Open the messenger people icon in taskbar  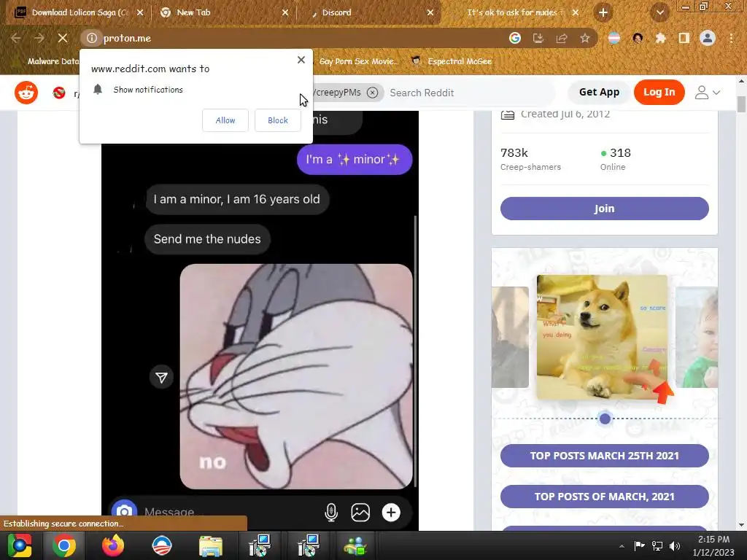355,545
